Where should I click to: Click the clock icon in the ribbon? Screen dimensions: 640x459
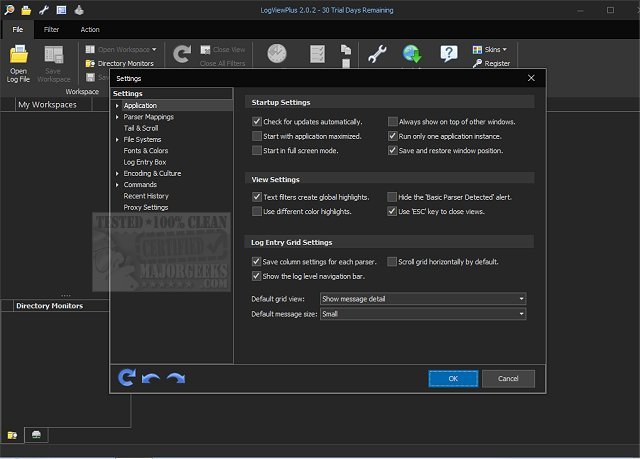coord(276,54)
